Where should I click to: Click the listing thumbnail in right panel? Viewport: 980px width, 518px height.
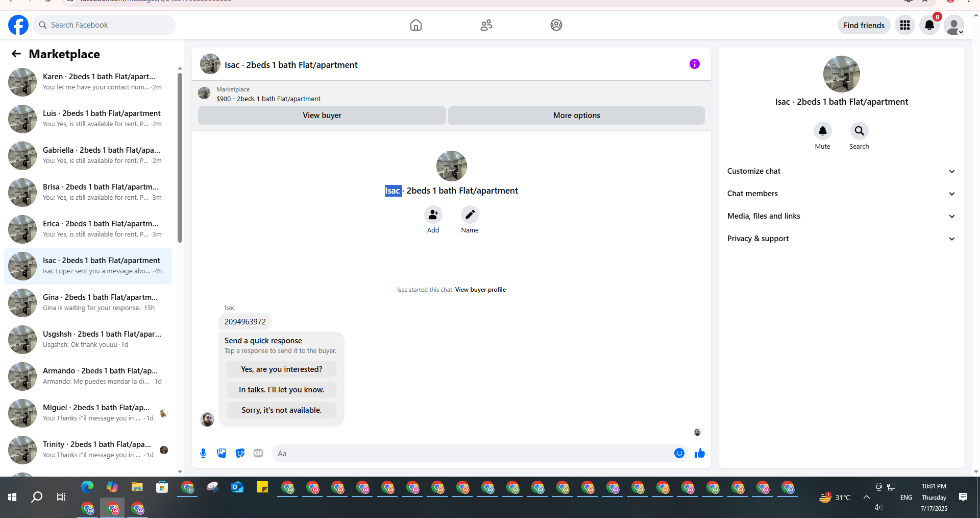(842, 74)
